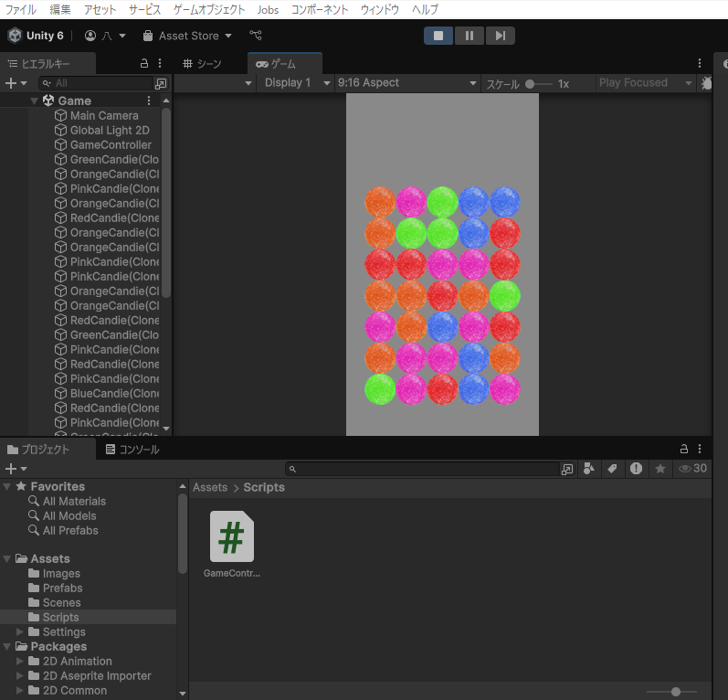Open the Asset Store button

pyautogui.click(x=187, y=36)
